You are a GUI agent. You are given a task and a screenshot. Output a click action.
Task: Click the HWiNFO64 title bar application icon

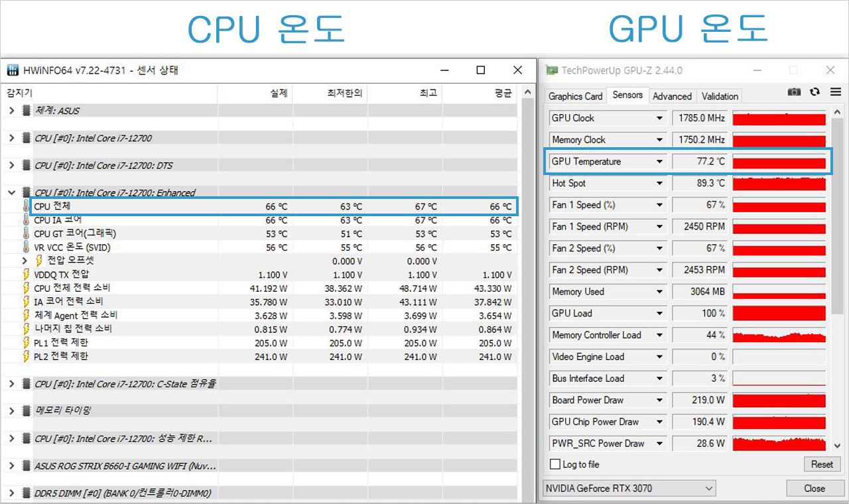coord(12,70)
